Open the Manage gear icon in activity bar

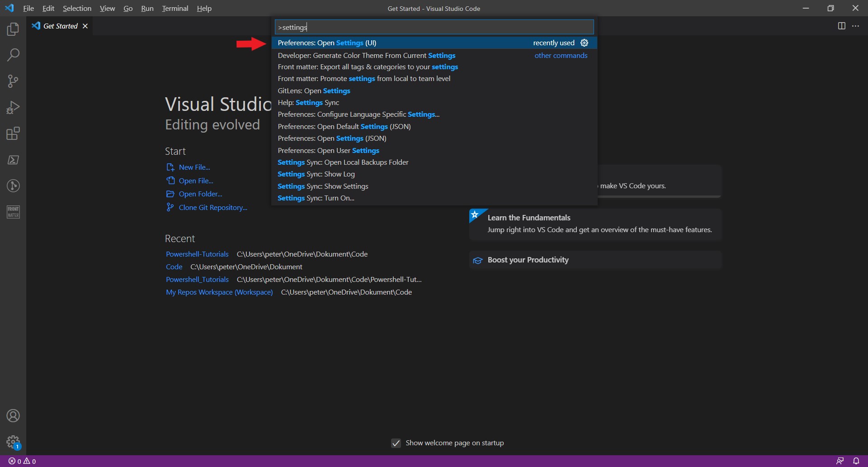pos(13,442)
